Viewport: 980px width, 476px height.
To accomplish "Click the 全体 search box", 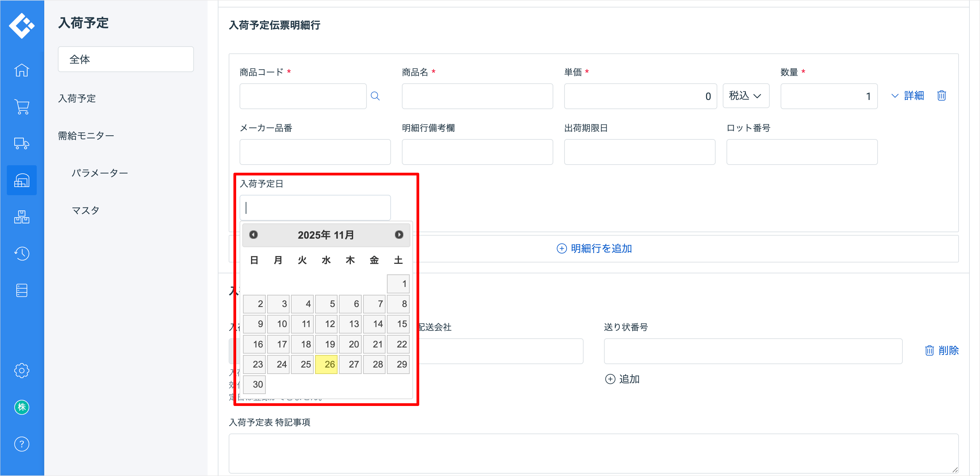I will click(x=126, y=59).
